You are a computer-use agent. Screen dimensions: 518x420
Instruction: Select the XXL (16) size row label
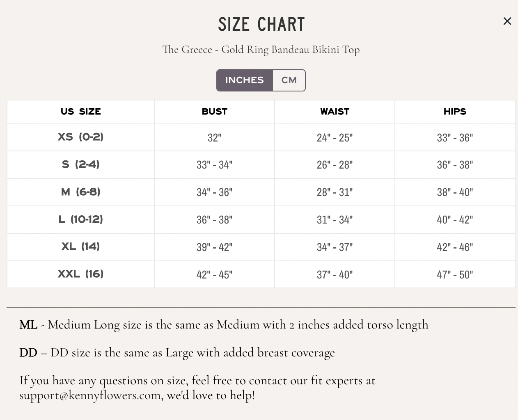[x=81, y=274]
